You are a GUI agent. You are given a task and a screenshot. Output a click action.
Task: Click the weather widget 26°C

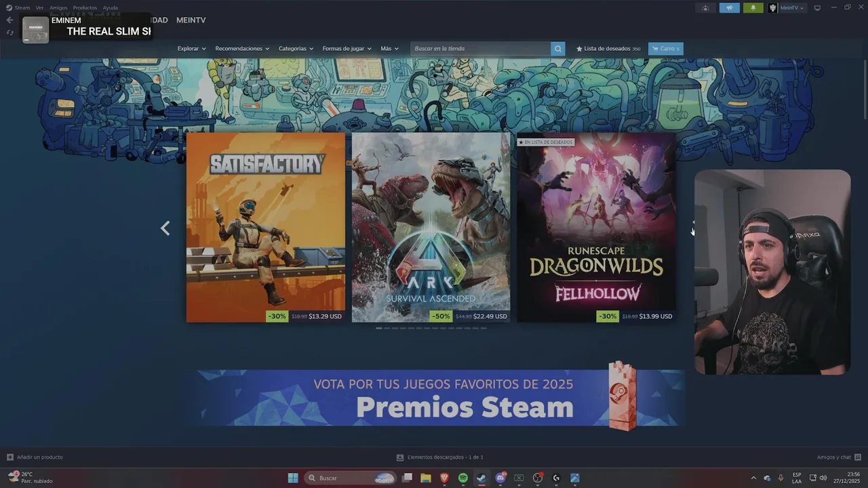(31, 478)
